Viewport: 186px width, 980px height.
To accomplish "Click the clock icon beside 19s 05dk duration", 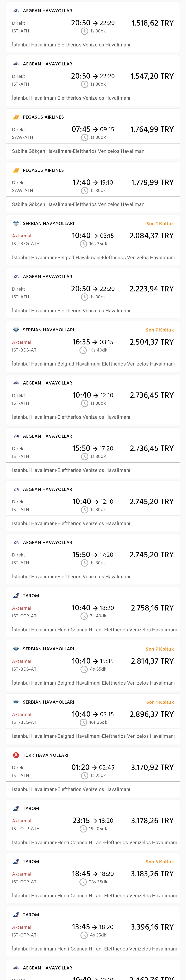I will [83, 829].
